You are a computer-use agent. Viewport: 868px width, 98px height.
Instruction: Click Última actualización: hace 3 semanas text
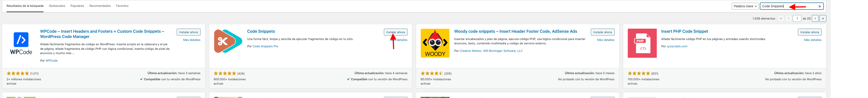pos(174,73)
